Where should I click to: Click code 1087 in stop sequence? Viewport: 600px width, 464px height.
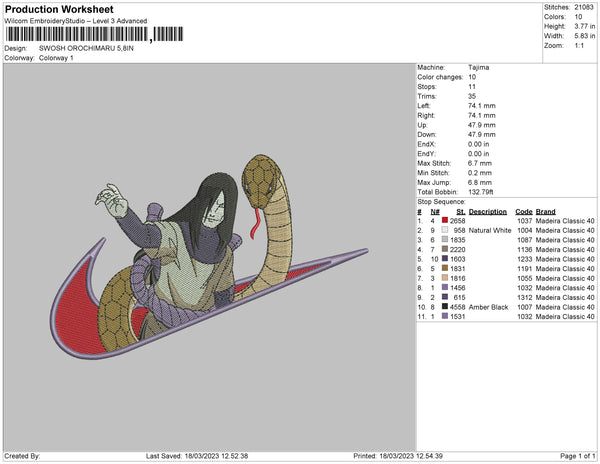pos(525,240)
